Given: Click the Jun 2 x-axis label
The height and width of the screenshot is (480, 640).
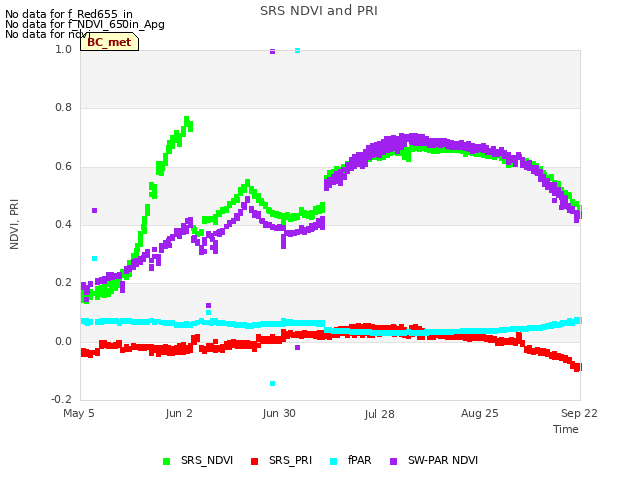Looking at the screenshot, I should point(179,413).
